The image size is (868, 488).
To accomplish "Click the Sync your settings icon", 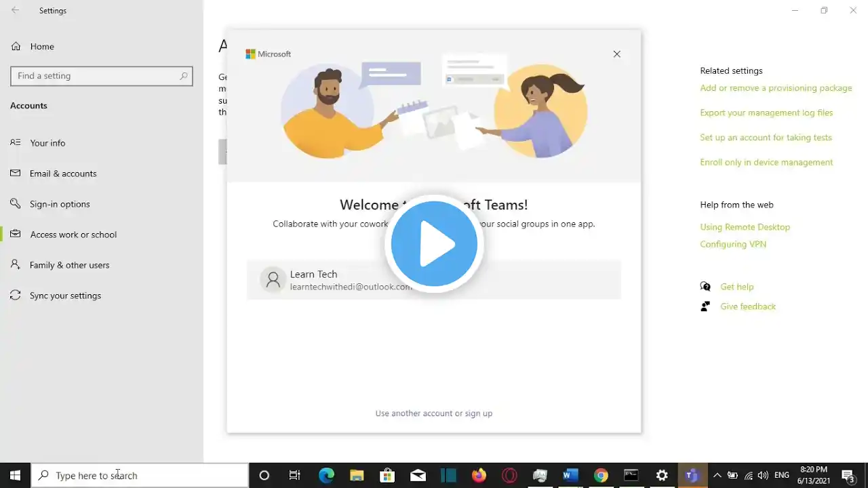I will pos(16,295).
